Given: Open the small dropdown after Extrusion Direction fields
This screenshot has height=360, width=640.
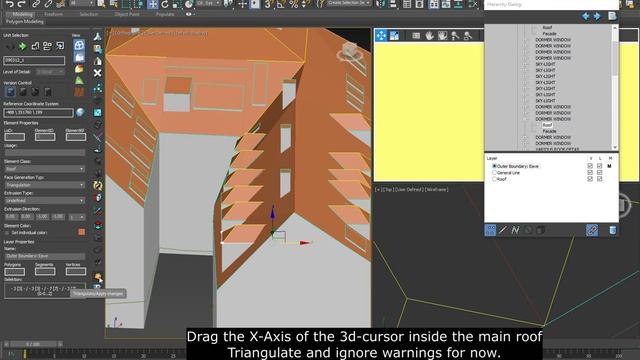Looking at the screenshot, I should click(x=77, y=217).
